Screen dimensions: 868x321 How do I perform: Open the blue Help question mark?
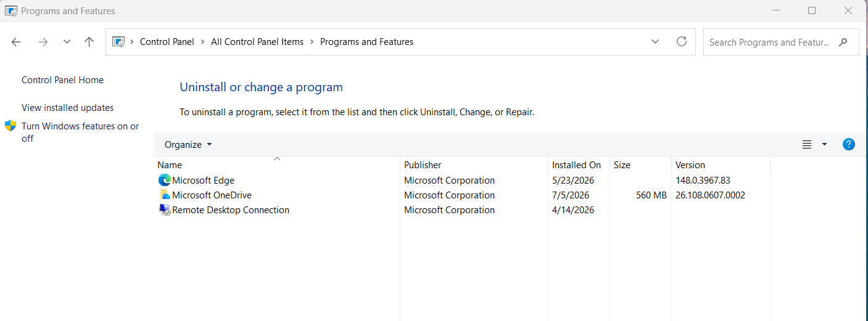849,145
